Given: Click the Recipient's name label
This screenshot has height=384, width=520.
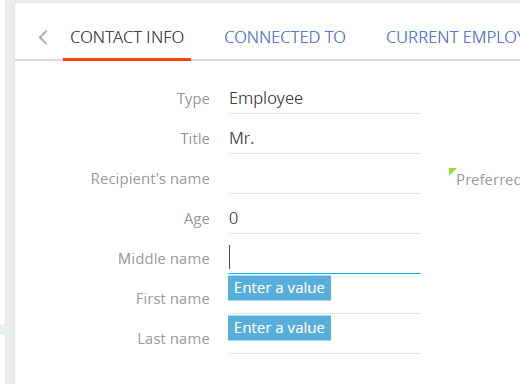Looking at the screenshot, I should pos(150,179).
